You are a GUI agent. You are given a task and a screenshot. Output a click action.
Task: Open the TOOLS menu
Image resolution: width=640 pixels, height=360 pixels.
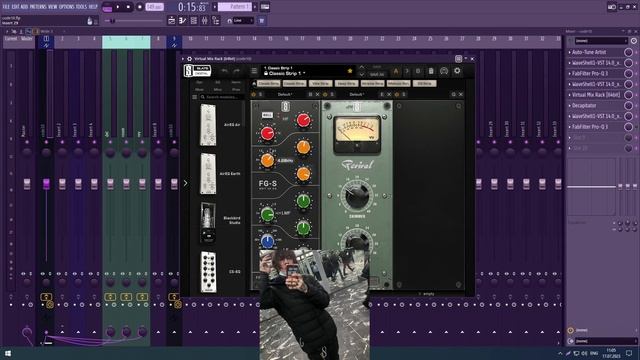[x=82, y=7]
